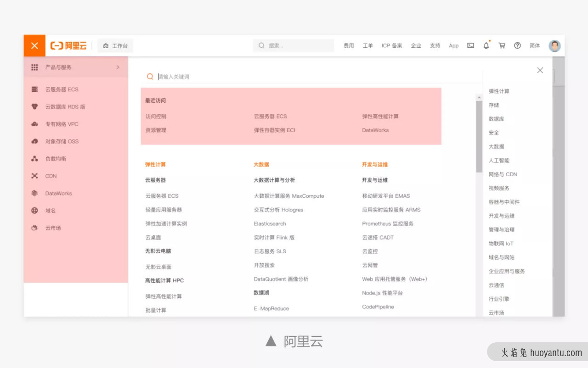The width and height of the screenshot is (588, 368).
Task: Open 应用实时监控服务 ARMS link
Action: [x=391, y=210]
